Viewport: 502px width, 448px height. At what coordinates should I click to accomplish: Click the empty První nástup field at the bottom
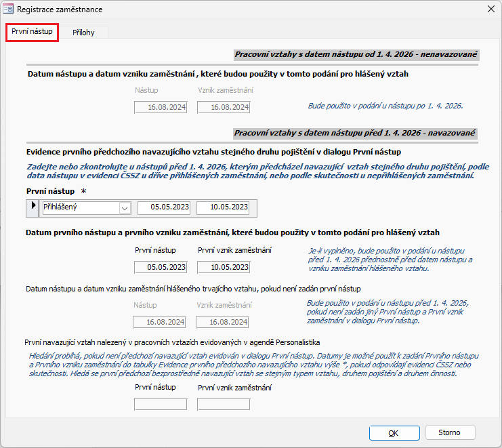pyautogui.click(x=161, y=404)
